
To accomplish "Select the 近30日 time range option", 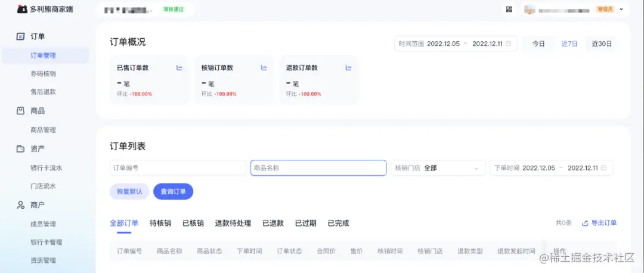I will coord(602,44).
